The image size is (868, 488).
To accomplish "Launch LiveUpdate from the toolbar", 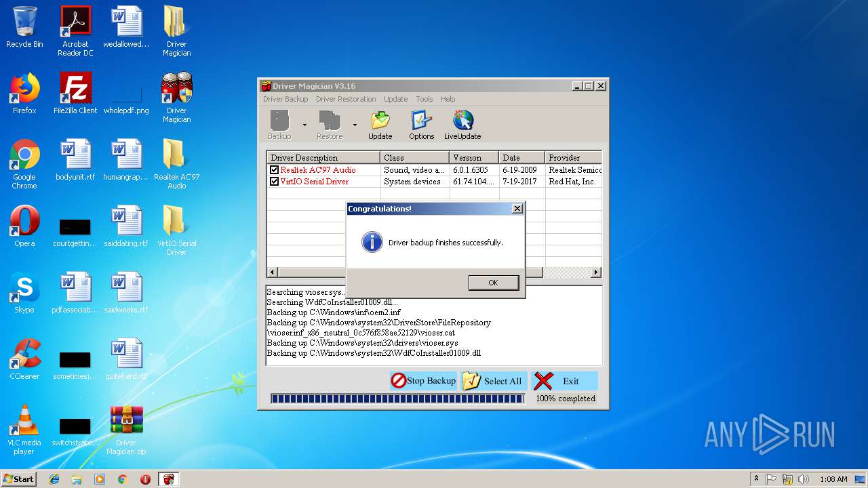I will (462, 125).
